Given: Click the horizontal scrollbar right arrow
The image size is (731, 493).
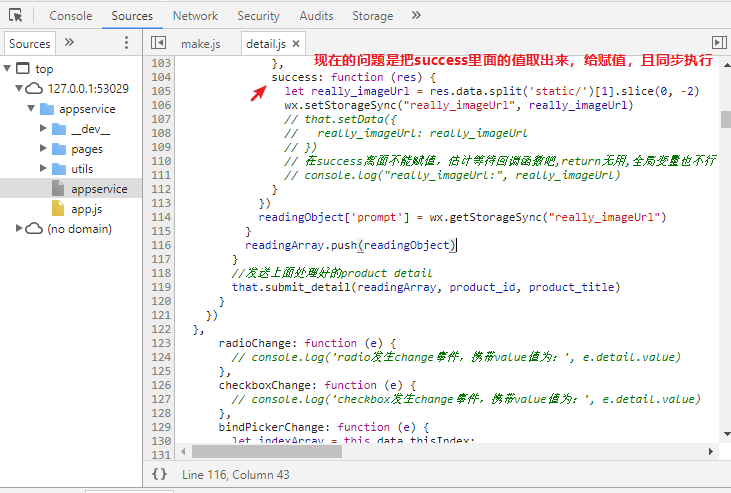Looking at the screenshot, I should (710, 451).
